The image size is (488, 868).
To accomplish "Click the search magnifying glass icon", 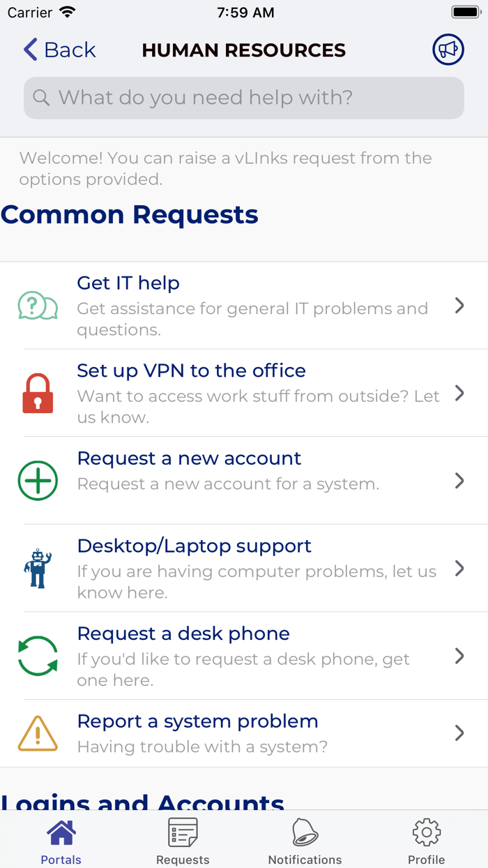I will tap(41, 98).
